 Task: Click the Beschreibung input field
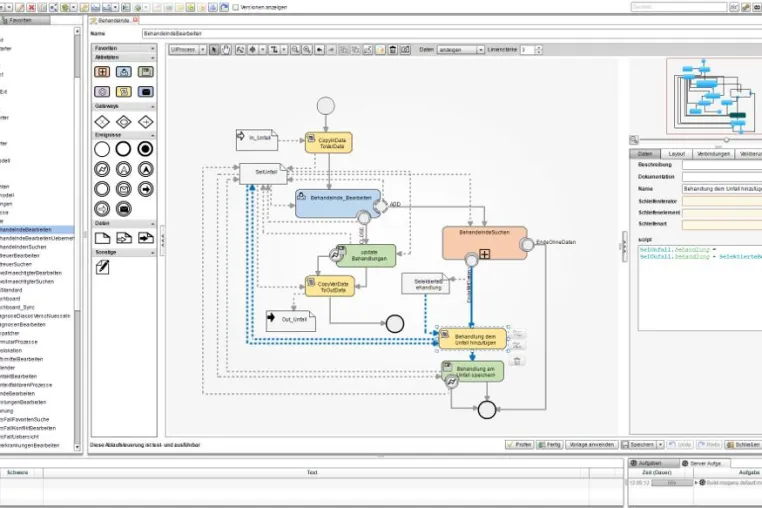tap(722, 165)
